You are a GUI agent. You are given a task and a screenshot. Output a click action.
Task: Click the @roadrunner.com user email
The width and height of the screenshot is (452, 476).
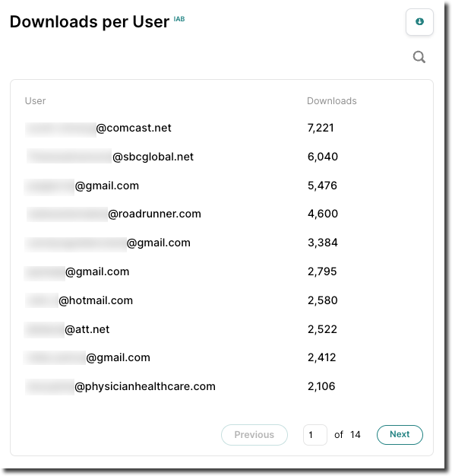point(113,214)
